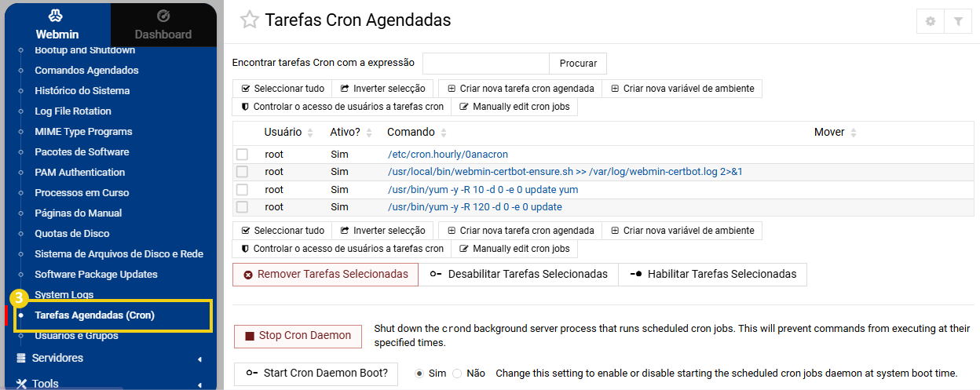The width and height of the screenshot is (980, 390).
Task: Click the cron expression search field
Action: tap(485, 64)
